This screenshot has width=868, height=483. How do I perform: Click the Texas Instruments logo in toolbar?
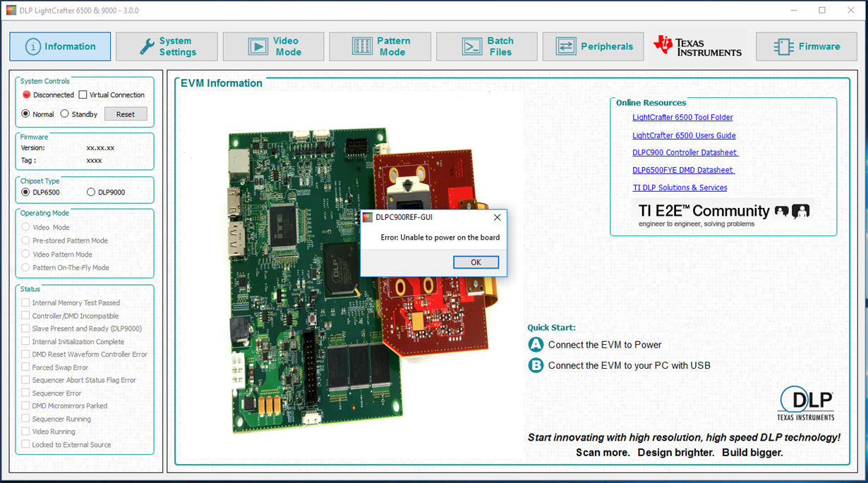pyautogui.click(x=698, y=46)
